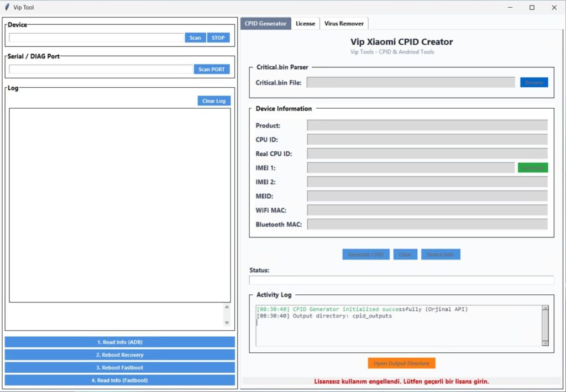566x392 pixels.
Task: Open Output Directory via orange button
Action: 401,363
